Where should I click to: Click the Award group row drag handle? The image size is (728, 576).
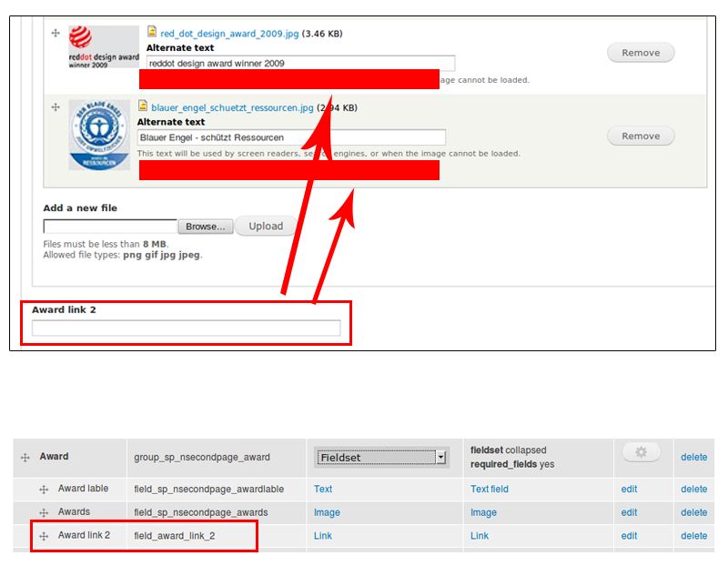[25, 458]
